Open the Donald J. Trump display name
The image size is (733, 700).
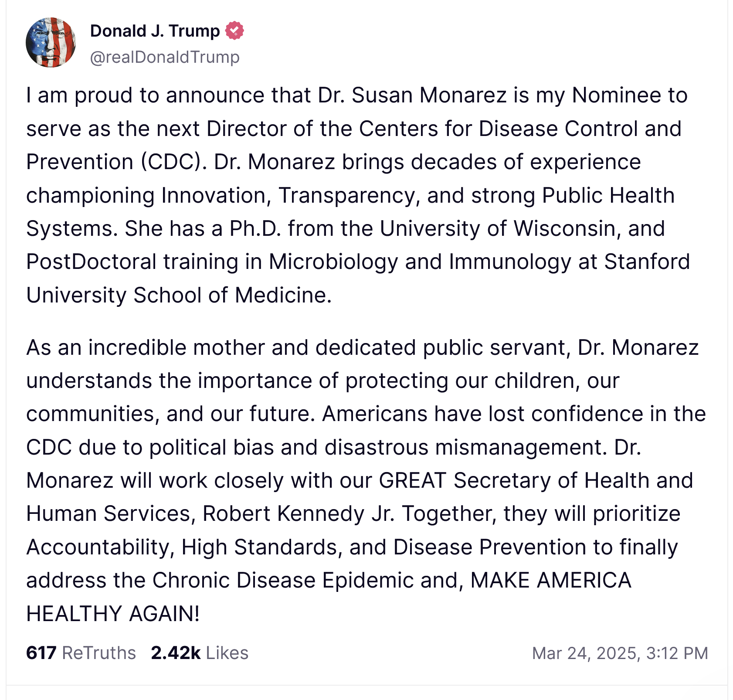[x=155, y=31]
